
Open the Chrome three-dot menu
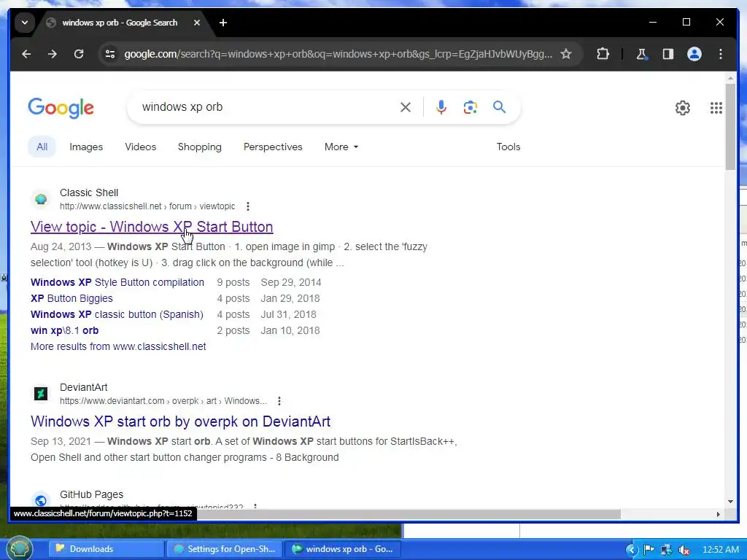click(720, 54)
